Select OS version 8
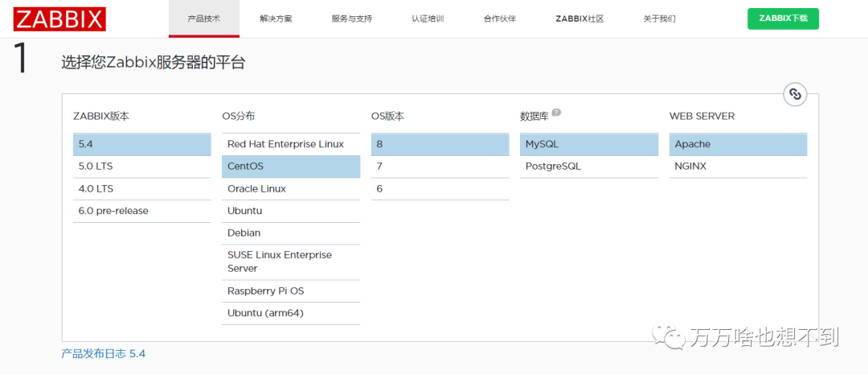The width and height of the screenshot is (868, 375). 440,144
